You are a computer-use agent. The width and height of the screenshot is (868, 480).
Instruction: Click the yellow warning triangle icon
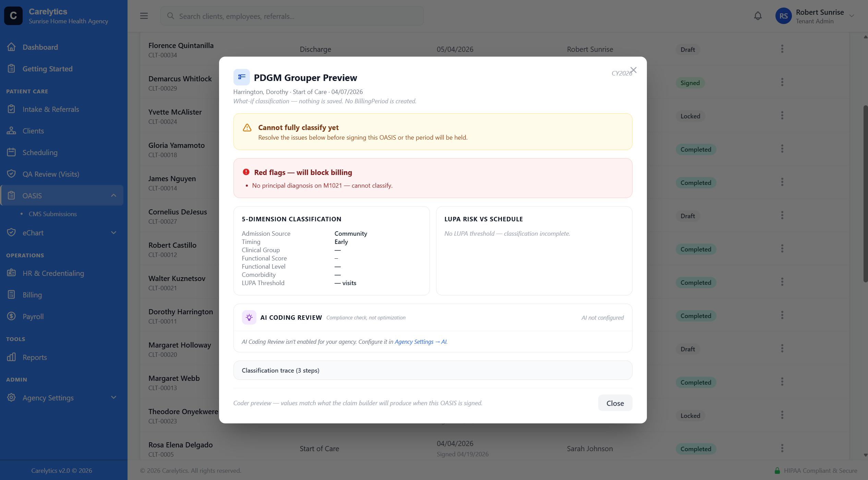click(x=247, y=128)
